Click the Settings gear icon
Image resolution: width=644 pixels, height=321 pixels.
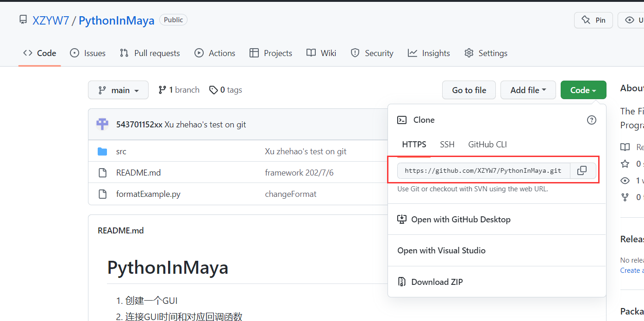click(469, 53)
